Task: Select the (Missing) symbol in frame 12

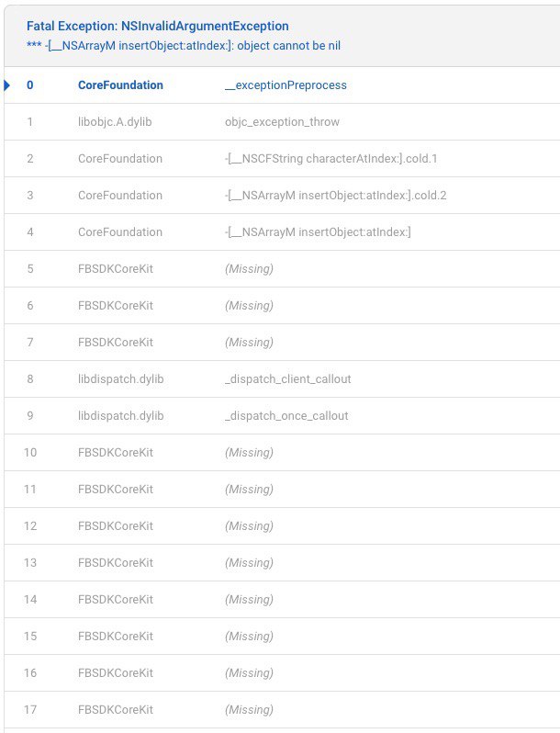Action: pos(249,526)
